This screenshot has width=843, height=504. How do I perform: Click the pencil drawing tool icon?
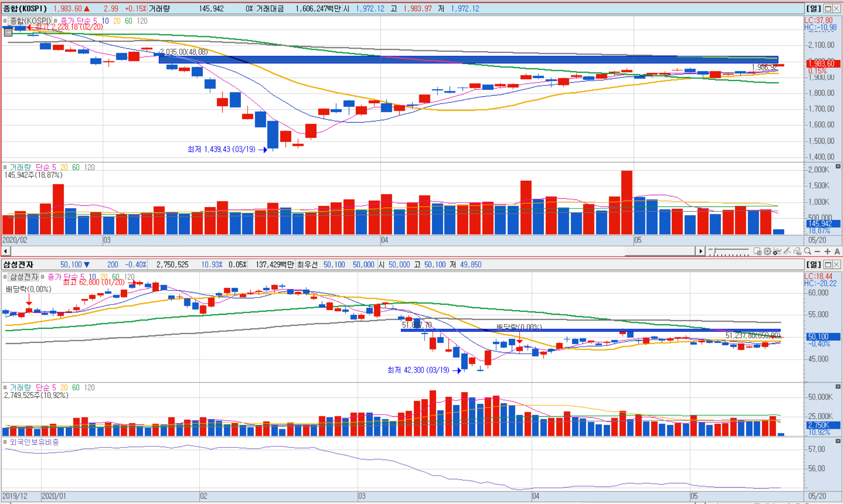(787, 251)
